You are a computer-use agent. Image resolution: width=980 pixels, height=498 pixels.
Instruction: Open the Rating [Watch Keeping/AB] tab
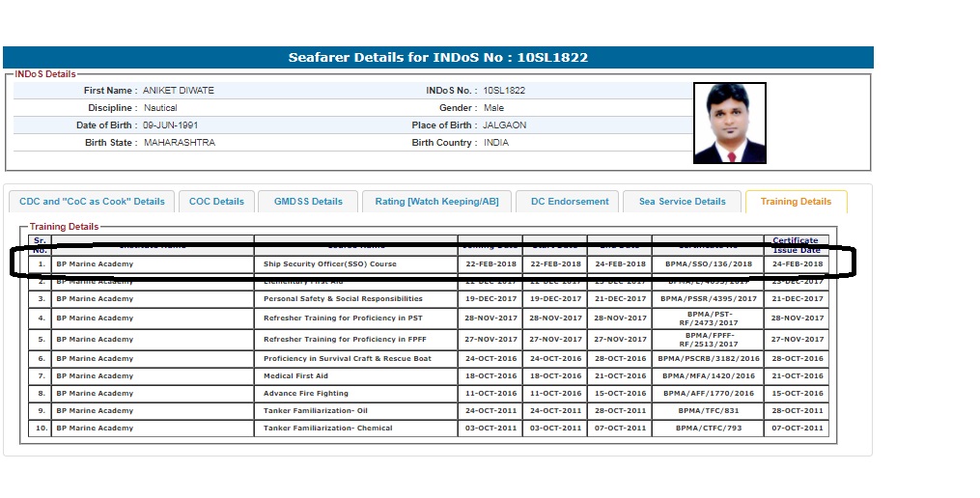[436, 202]
